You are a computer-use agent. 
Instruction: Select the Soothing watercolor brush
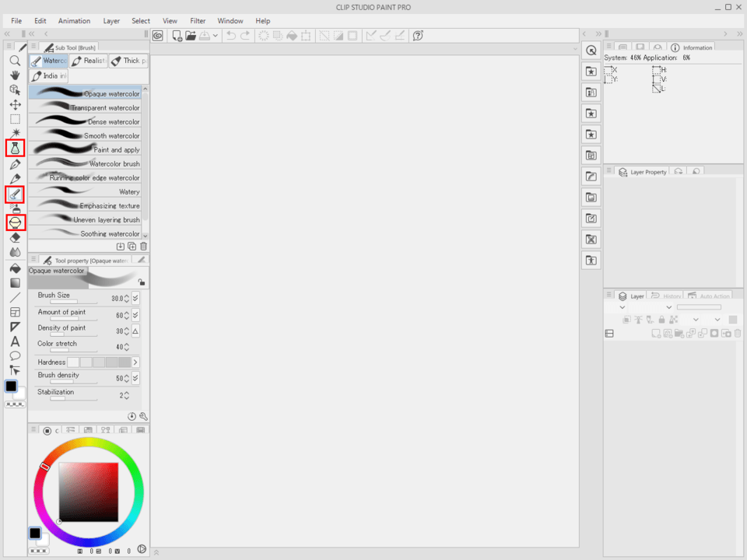pyautogui.click(x=85, y=233)
